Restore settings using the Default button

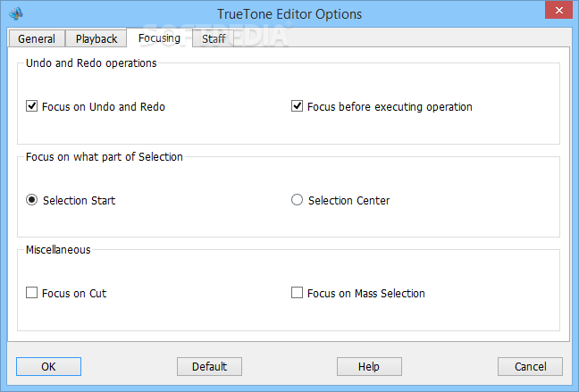(209, 366)
